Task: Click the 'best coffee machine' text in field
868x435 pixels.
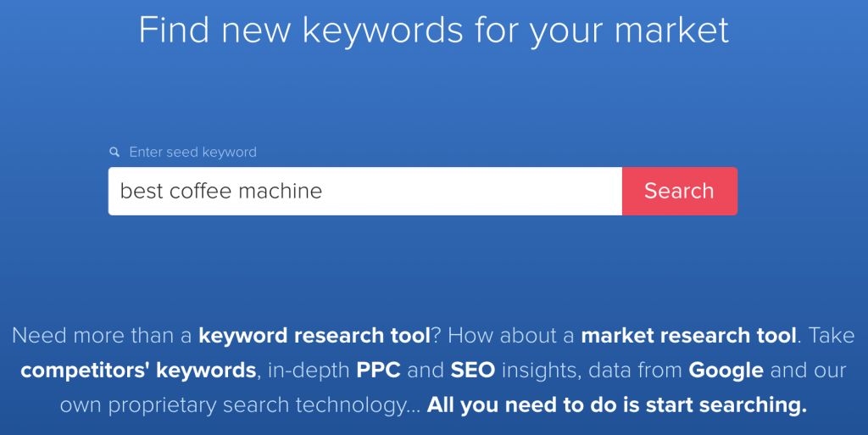Action: click(221, 191)
